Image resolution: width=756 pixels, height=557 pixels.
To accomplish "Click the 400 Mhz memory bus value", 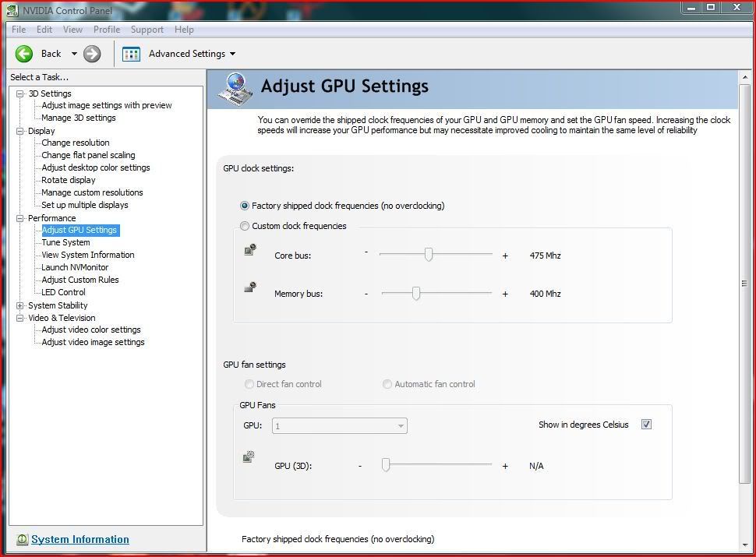I will 546,294.
